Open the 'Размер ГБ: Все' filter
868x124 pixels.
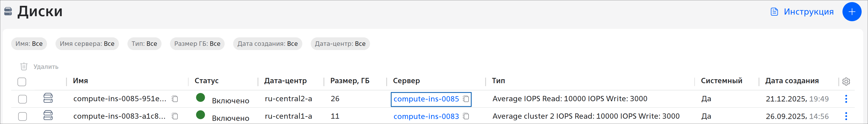(197, 44)
